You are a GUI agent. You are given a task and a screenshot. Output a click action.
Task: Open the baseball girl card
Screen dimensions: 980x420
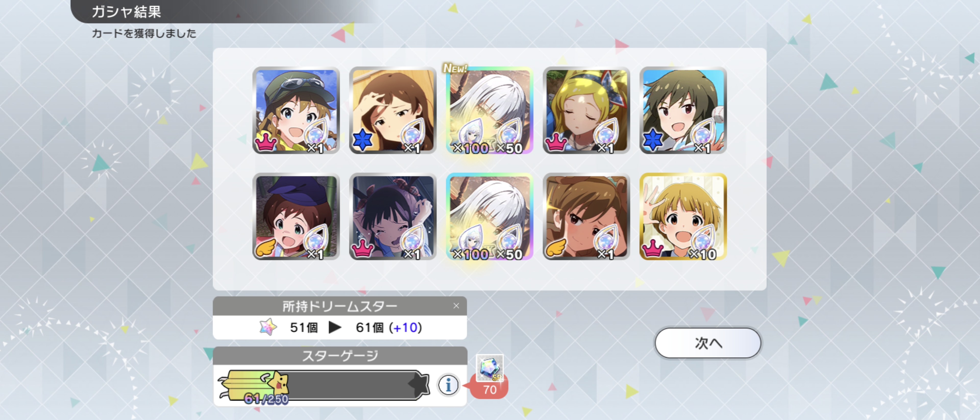(683, 110)
